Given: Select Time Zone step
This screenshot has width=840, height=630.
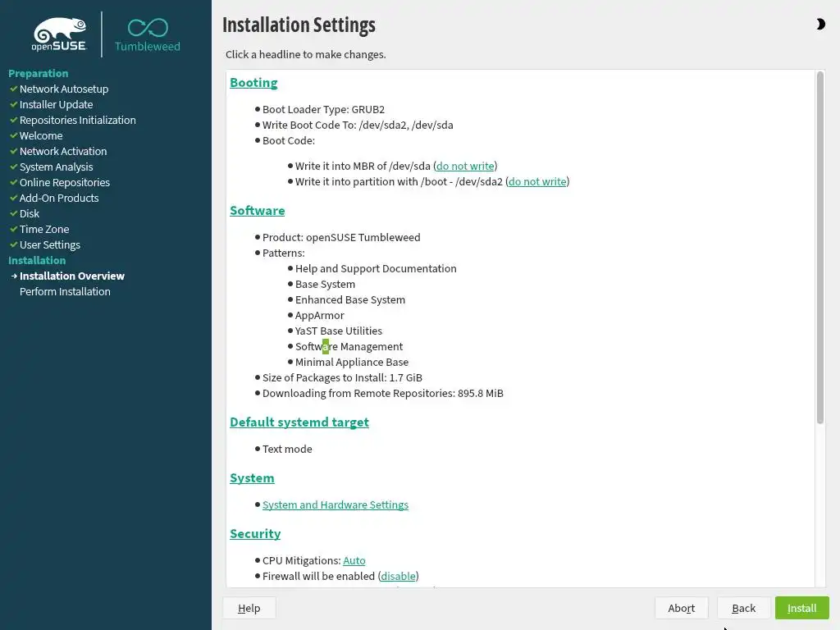Looking at the screenshot, I should (44, 229).
